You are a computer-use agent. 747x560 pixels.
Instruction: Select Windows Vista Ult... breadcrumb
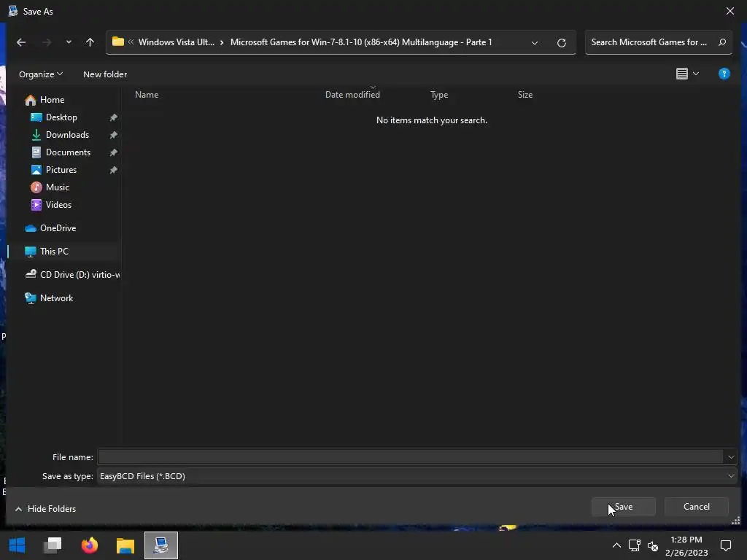tap(177, 42)
